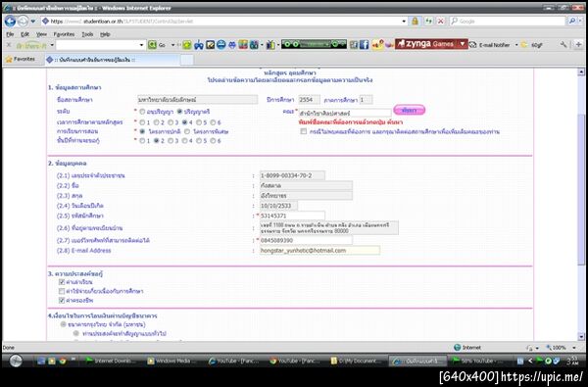Image resolution: width=588 pixels, height=387 pixels.
Task: Click the wrench options icon in toolbar
Action: click(x=563, y=45)
